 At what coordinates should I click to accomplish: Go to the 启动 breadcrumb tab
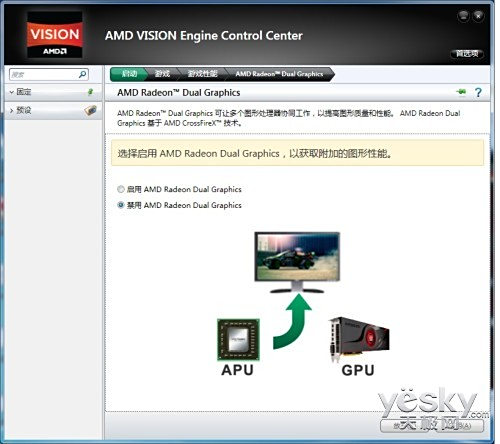(x=129, y=74)
